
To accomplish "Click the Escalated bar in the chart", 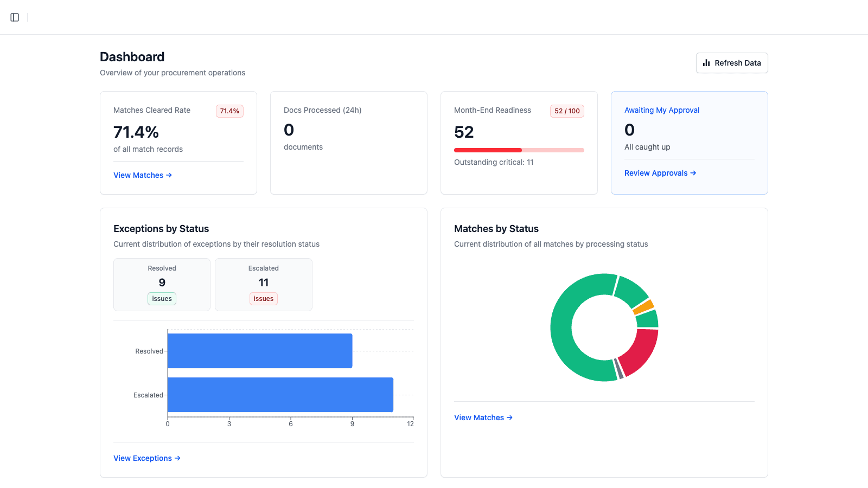I will (x=280, y=394).
